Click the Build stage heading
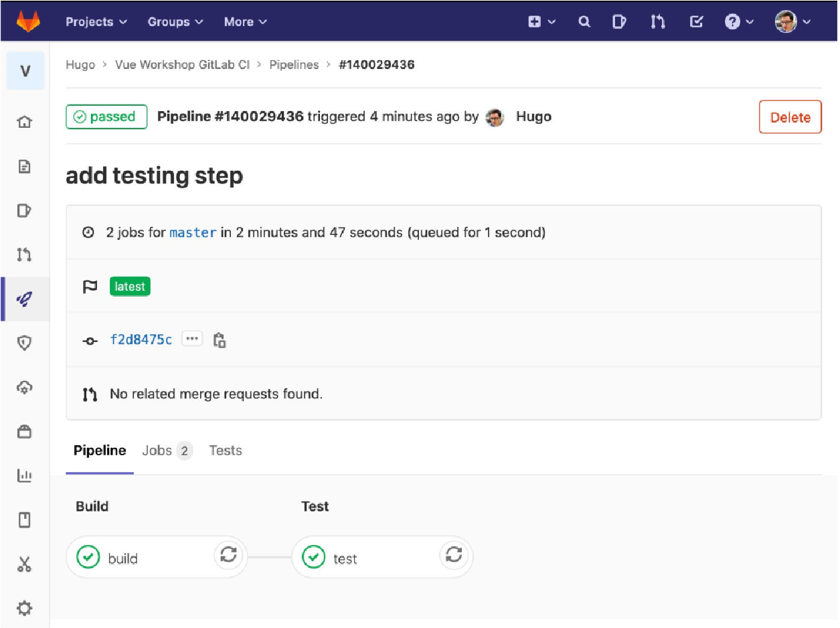This screenshot has width=840, height=628. tap(92, 506)
